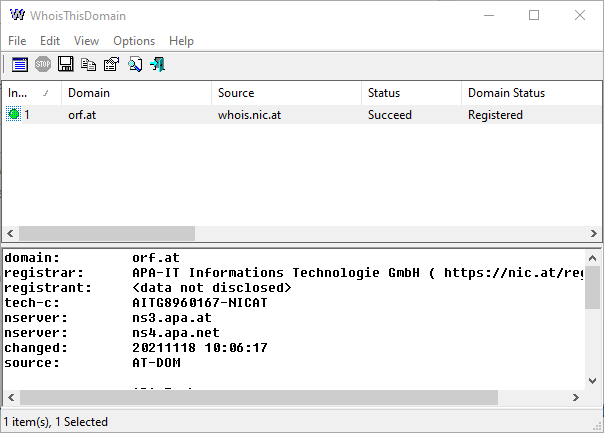Open the File menu
604x433 pixels.
point(17,41)
